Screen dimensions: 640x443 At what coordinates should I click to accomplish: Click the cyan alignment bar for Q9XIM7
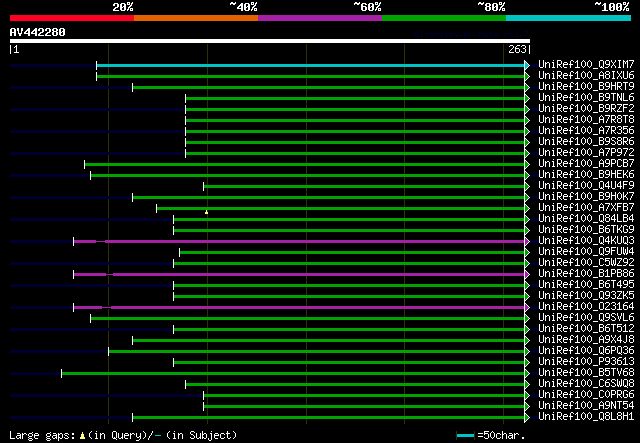tap(311, 66)
